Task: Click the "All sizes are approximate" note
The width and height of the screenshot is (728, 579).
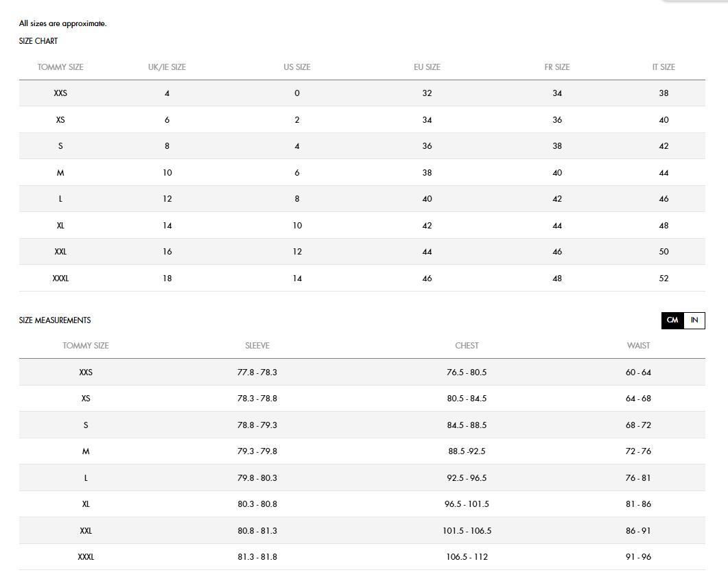Action: pyautogui.click(x=62, y=24)
